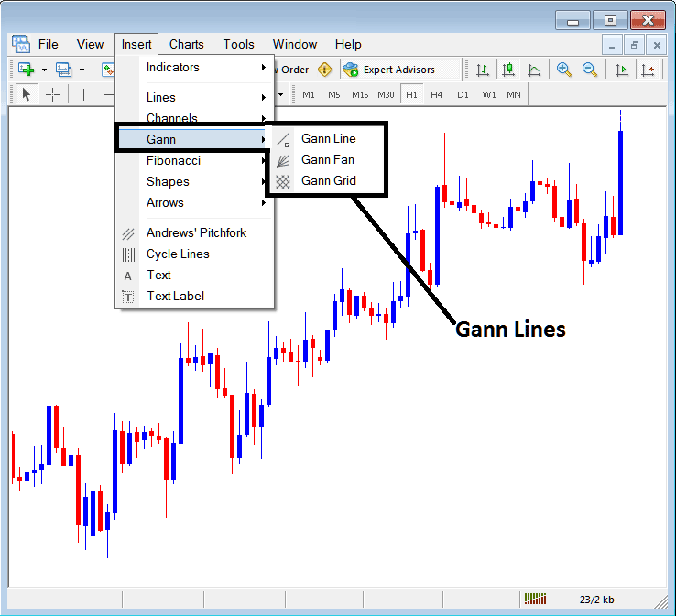Viewport: 676px width, 616px height.
Task: Insert a Text Label object
Action: coord(175,296)
